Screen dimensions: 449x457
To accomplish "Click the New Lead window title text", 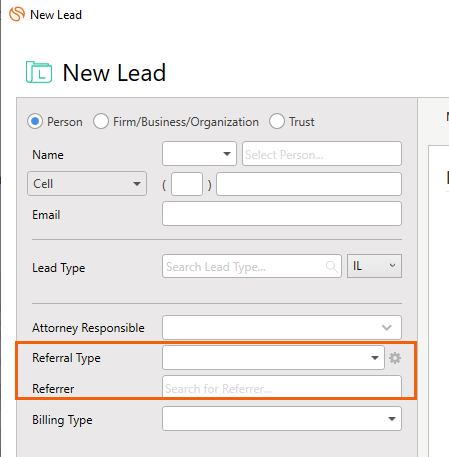I will click(56, 15).
